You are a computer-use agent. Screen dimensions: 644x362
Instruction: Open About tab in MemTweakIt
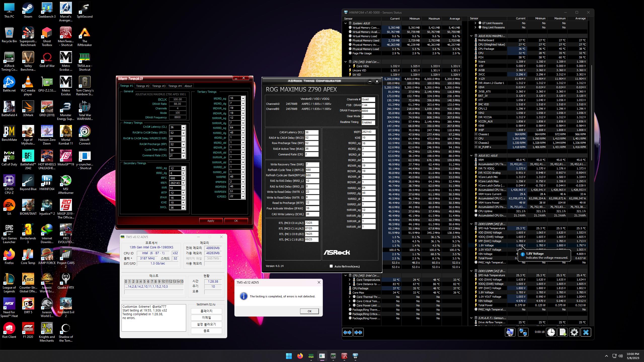tap(188, 86)
